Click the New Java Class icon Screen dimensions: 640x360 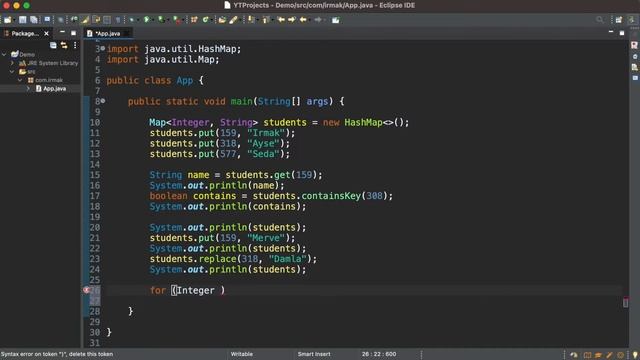click(205, 20)
